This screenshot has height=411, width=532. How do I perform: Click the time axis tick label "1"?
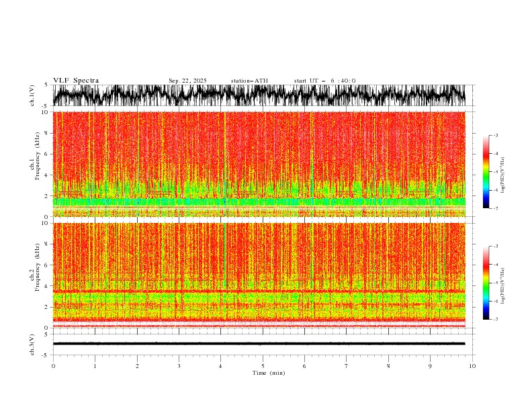[x=95, y=366]
